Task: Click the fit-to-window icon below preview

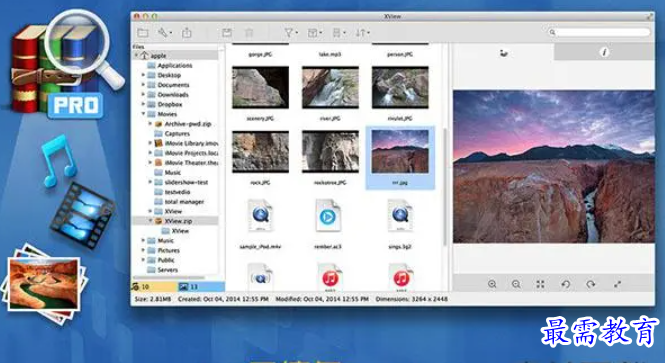Action: (x=540, y=284)
